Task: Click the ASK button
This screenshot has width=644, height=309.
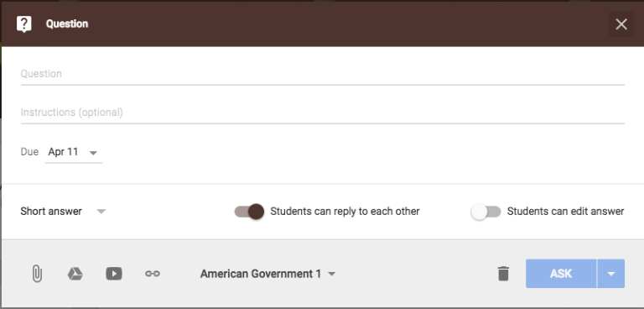Action: point(561,274)
